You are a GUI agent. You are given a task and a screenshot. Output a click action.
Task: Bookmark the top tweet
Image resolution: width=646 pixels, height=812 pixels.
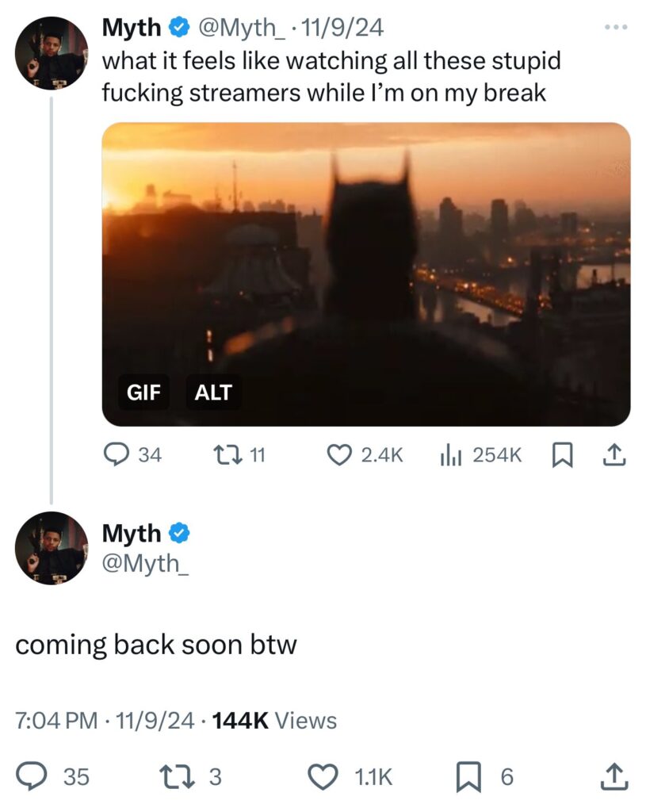pyautogui.click(x=563, y=455)
